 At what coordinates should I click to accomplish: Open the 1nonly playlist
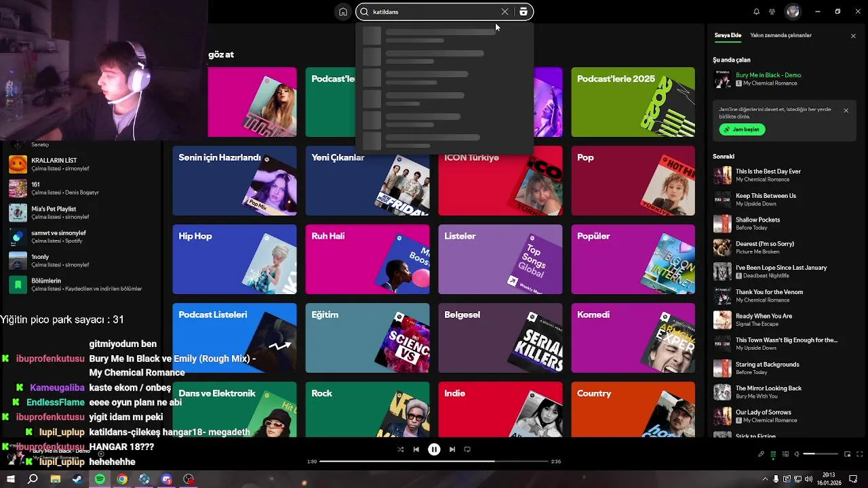click(x=81, y=260)
